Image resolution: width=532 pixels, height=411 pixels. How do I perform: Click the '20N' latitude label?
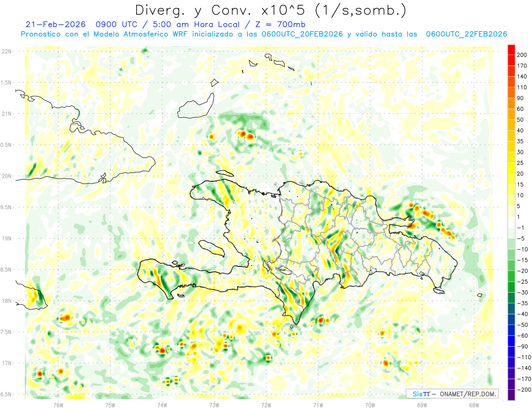tap(7, 176)
